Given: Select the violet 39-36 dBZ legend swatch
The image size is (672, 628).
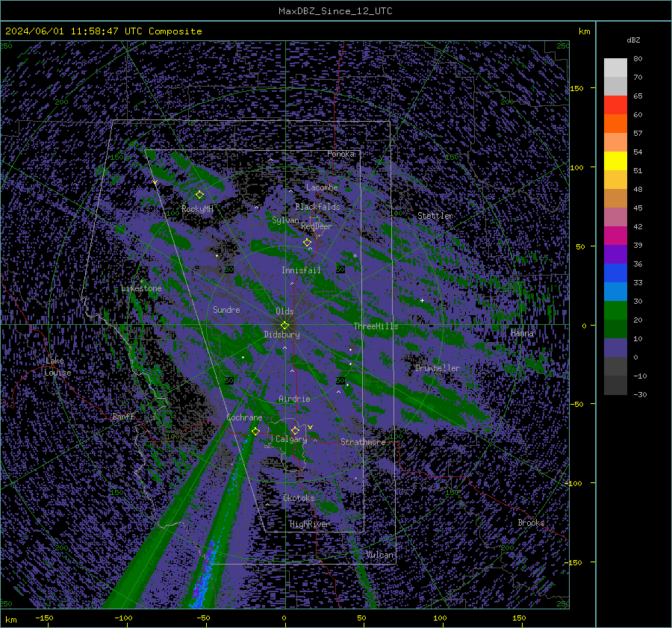Looking at the screenshot, I should pyautogui.click(x=615, y=255).
